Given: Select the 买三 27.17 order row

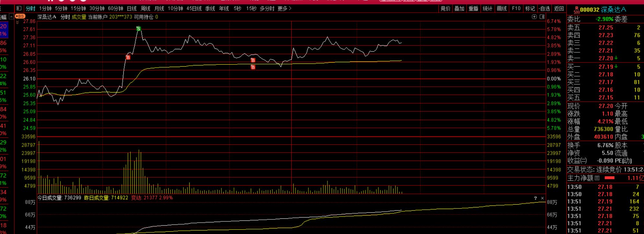Looking at the screenshot, I should [x=605, y=82].
